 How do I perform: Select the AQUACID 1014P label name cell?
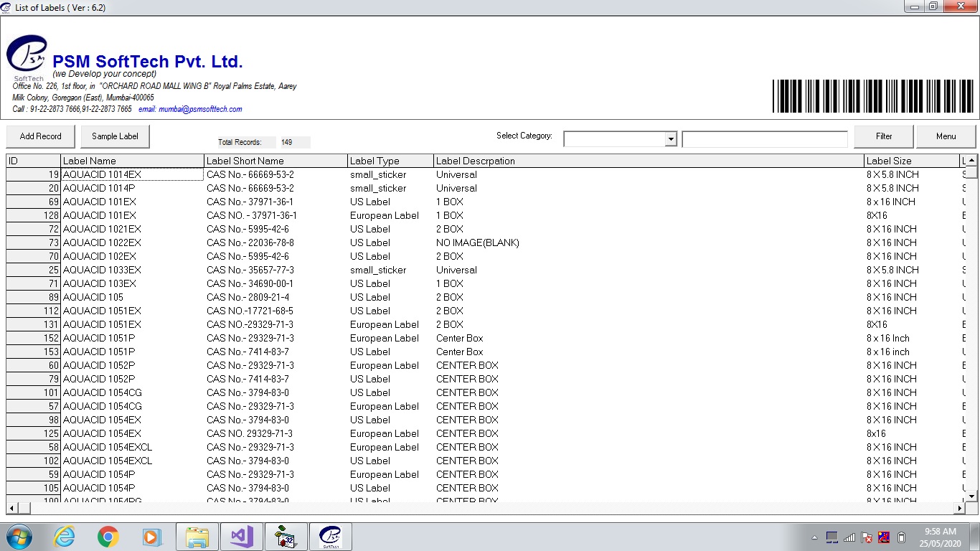point(133,188)
